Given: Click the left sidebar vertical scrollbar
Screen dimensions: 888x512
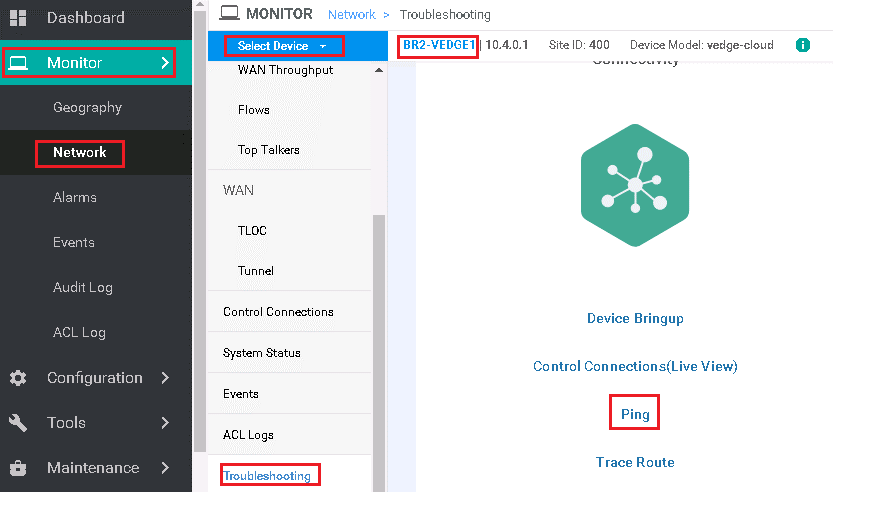Looking at the screenshot, I should click(x=199, y=229).
